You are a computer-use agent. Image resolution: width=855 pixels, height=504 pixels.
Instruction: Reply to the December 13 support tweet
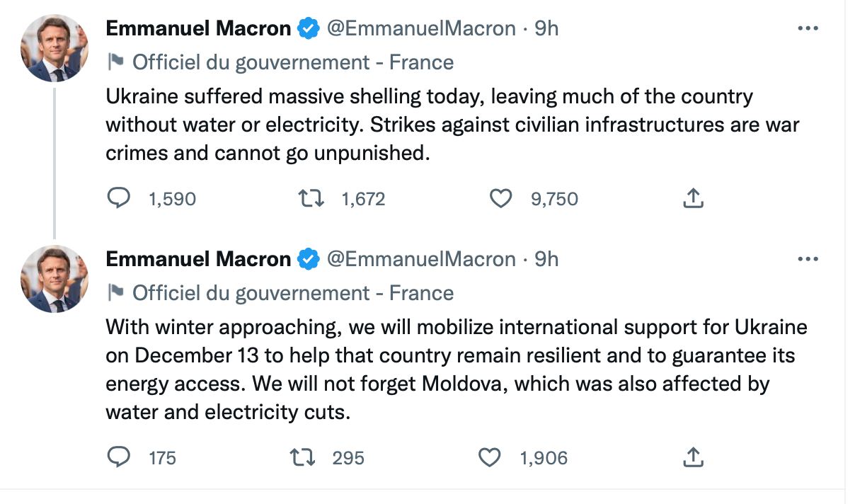(118, 458)
